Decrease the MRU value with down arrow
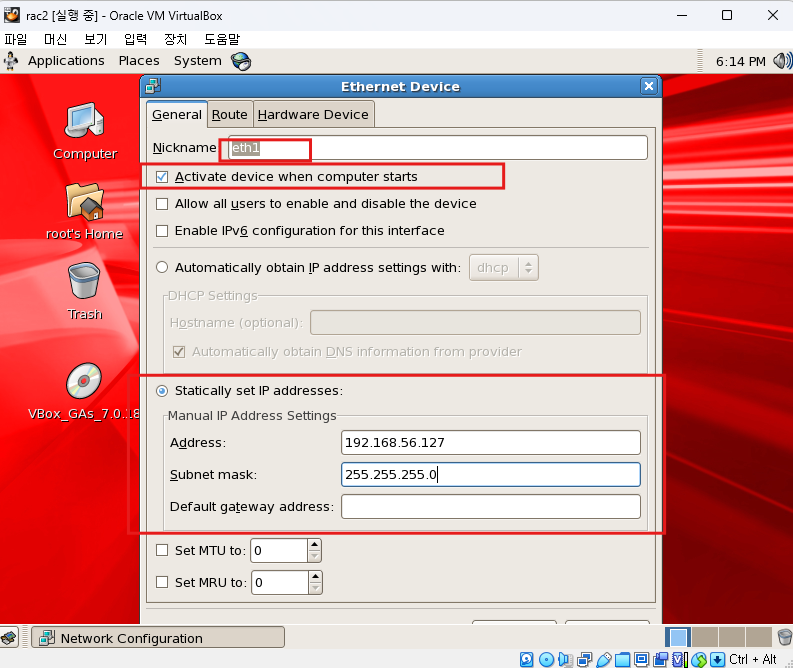Image resolution: width=793 pixels, height=668 pixels. point(315,588)
